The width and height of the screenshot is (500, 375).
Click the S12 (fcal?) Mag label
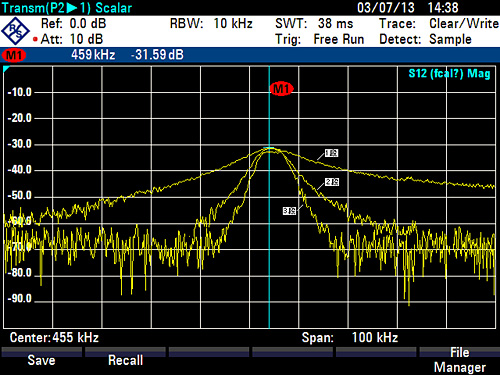coord(449,73)
